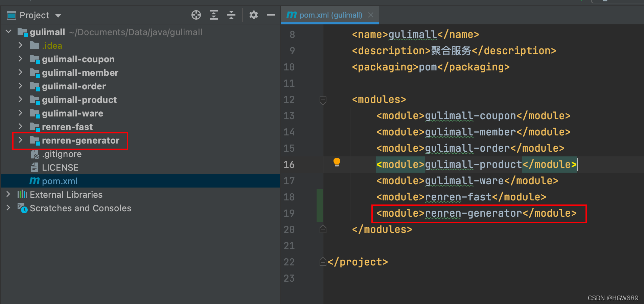Click the LICENSE file icon
The height and width of the screenshot is (304, 644).
click(x=34, y=167)
